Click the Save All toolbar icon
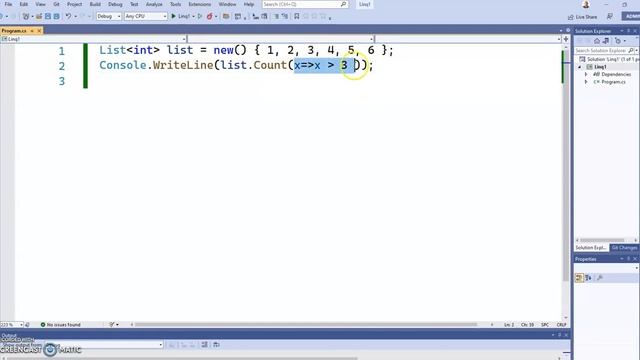The width and height of the screenshot is (640, 360). click(56, 16)
